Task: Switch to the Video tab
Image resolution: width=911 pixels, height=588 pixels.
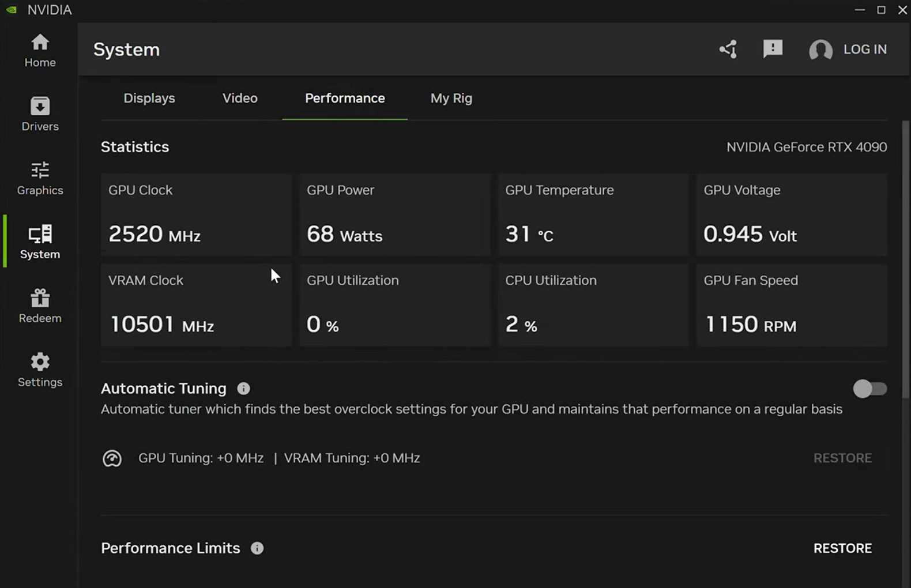Action: click(x=240, y=98)
